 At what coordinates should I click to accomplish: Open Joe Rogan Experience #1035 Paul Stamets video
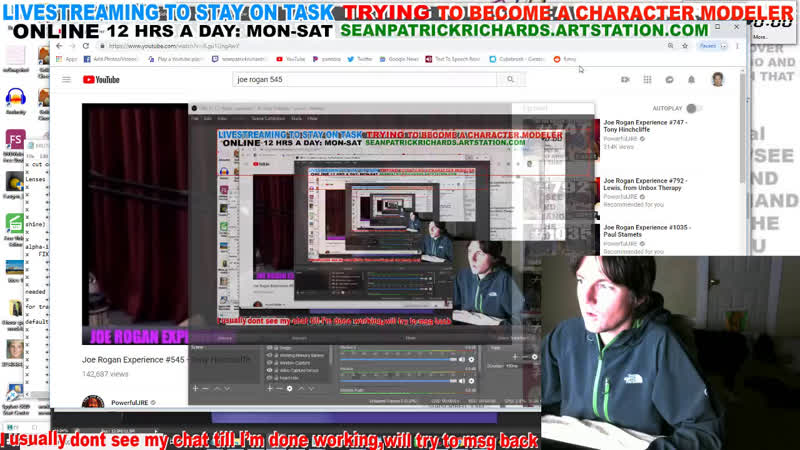(x=647, y=231)
